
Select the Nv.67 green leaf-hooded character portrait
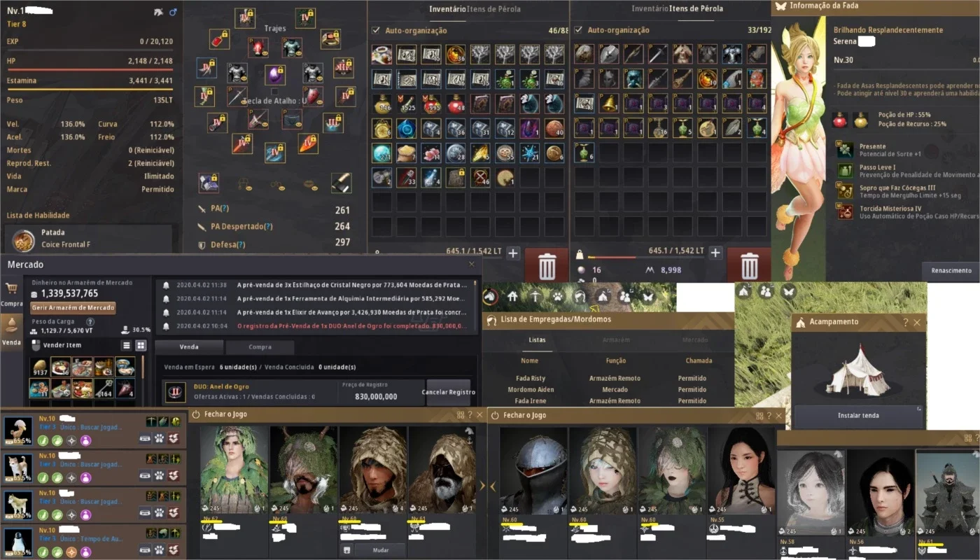pyautogui.click(x=234, y=470)
